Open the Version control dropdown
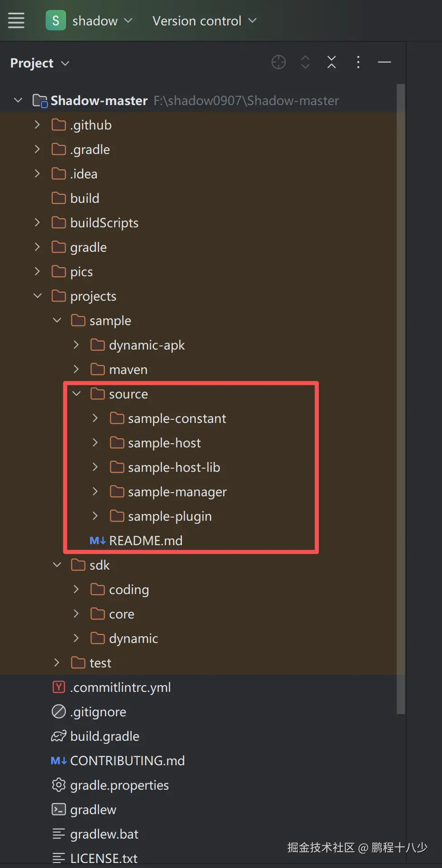This screenshot has width=442, height=868. point(204,21)
